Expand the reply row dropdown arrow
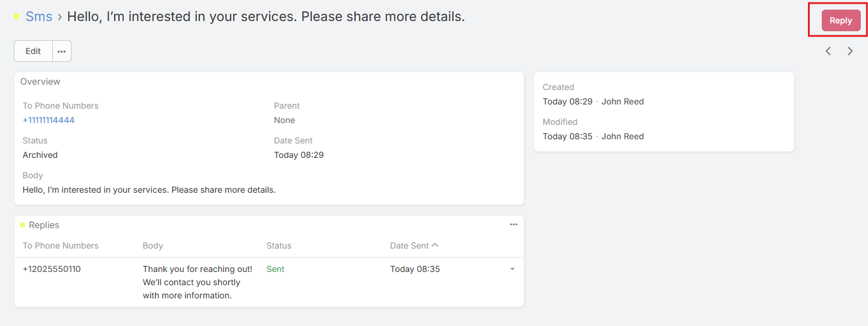 tap(512, 269)
